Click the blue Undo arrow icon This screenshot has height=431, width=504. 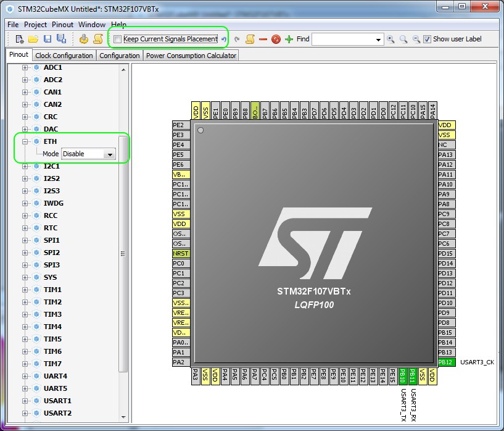pos(224,40)
